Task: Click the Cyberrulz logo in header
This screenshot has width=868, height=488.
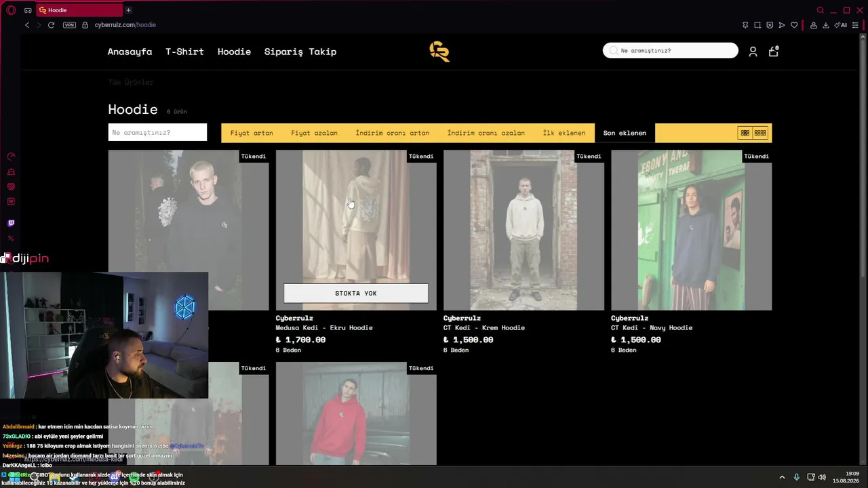Action: [439, 52]
